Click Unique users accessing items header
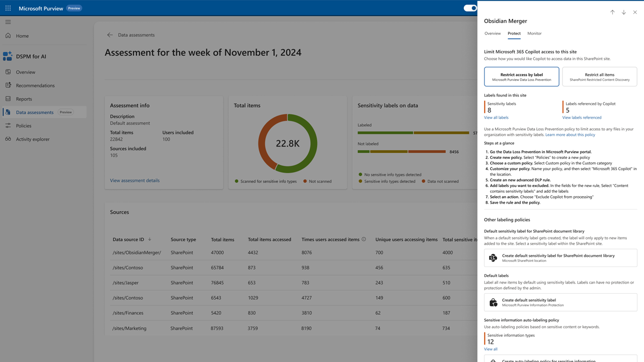644x362 pixels. click(x=407, y=239)
